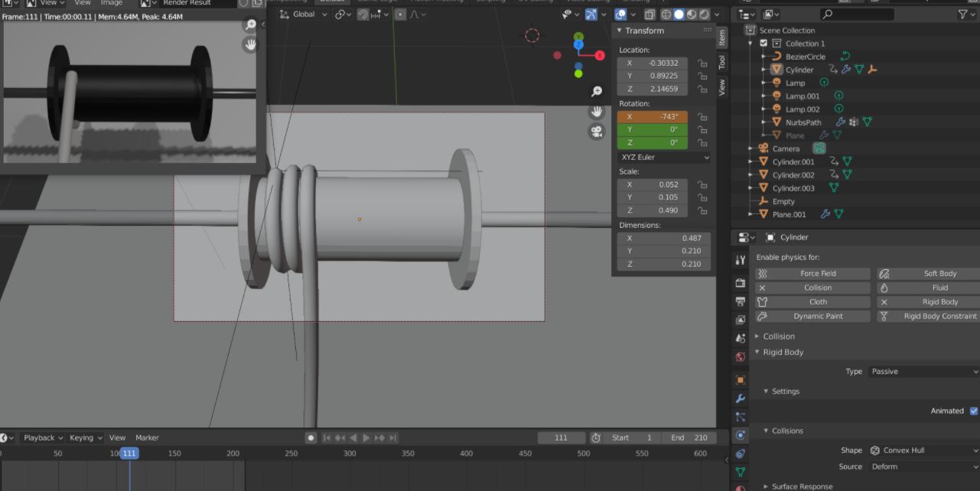Screen dimensions: 980x491
Task: Switch viewport to material preview shading
Action: coord(691,15)
